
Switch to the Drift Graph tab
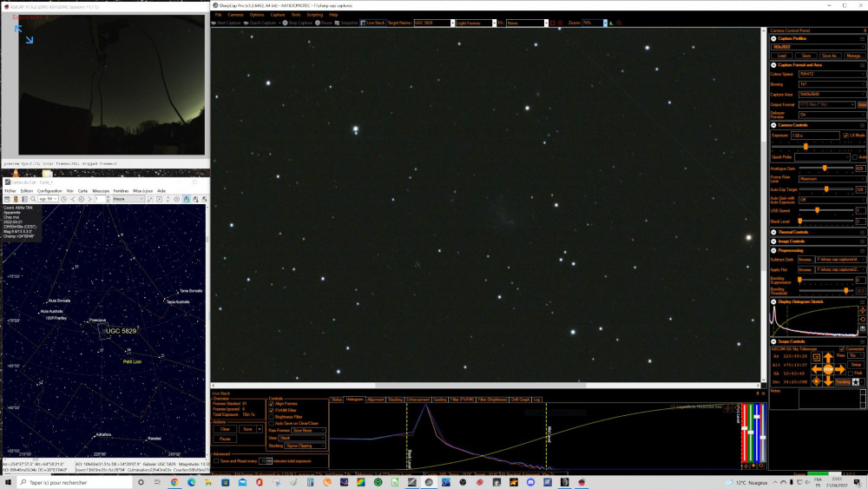520,400
